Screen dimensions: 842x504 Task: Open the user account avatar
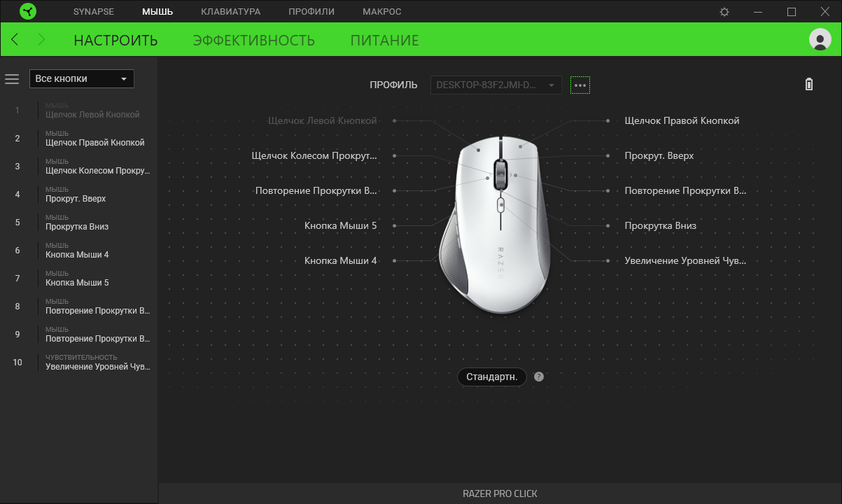[820, 39]
